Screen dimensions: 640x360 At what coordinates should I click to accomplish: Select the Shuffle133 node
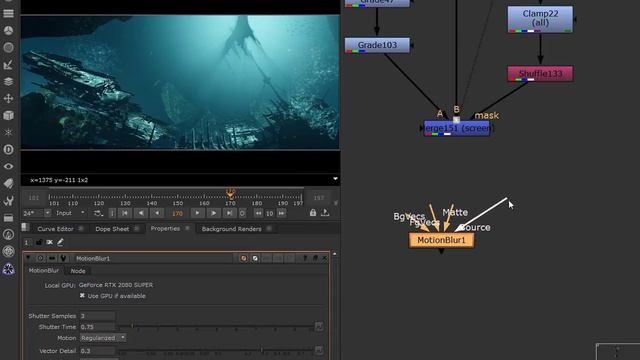click(x=540, y=74)
